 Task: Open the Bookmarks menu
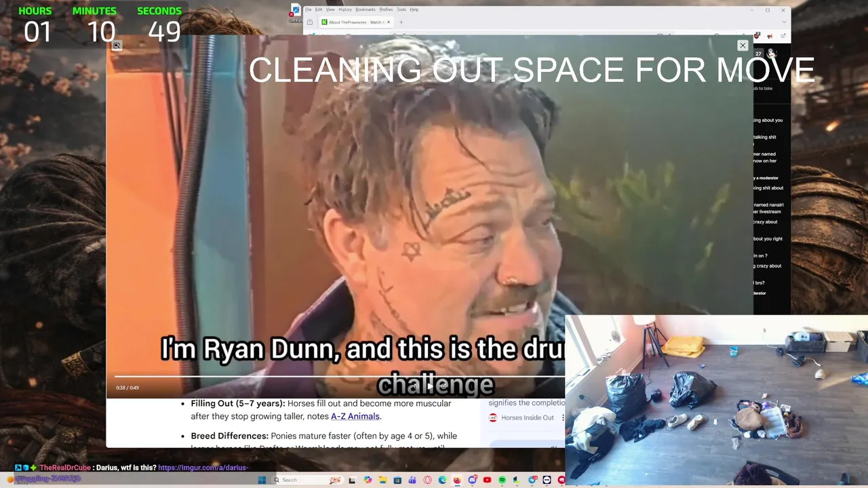point(366,9)
